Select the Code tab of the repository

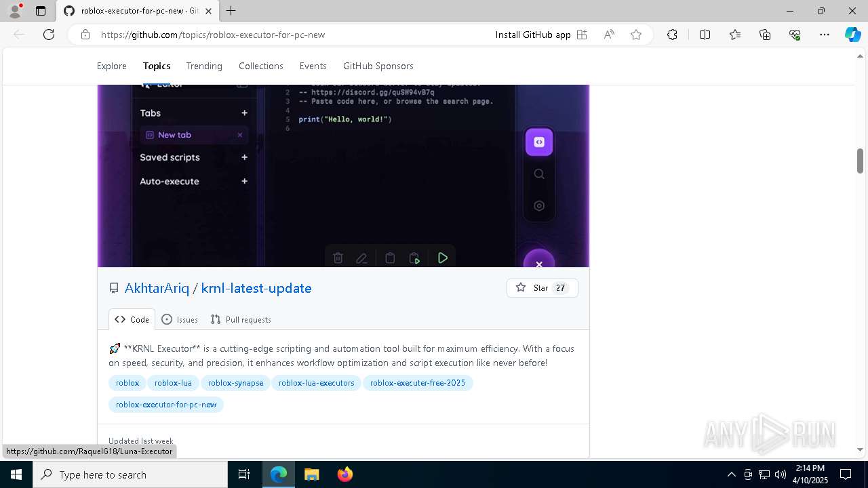132,319
